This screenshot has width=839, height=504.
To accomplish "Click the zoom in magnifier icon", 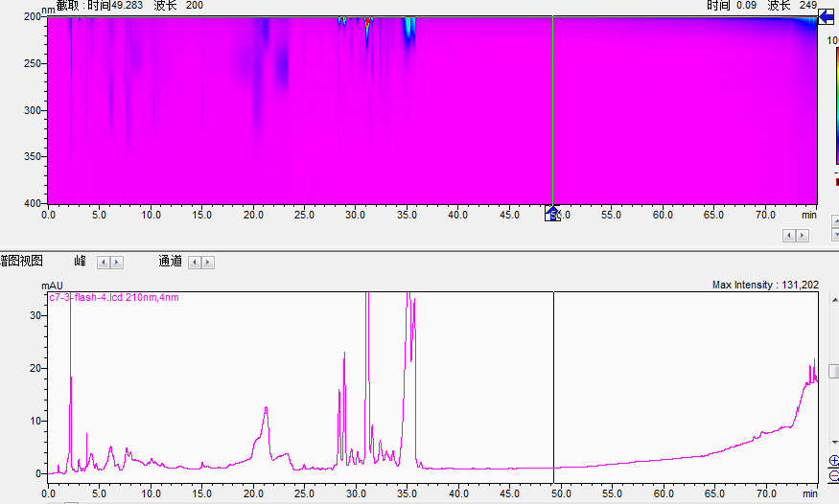I will tap(833, 461).
